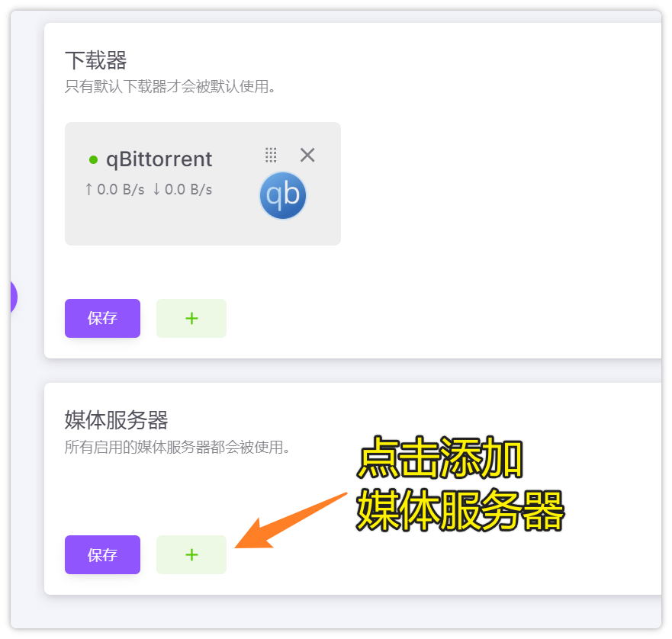Click the blue qb logo icon

point(283,195)
